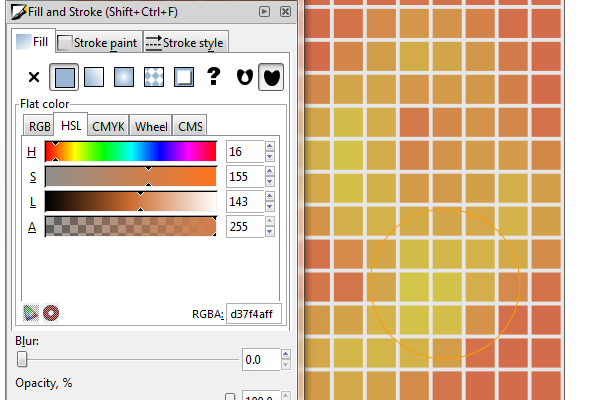Increase Saturation with up arrow
This screenshot has width=600, height=400.
pyautogui.click(x=270, y=171)
